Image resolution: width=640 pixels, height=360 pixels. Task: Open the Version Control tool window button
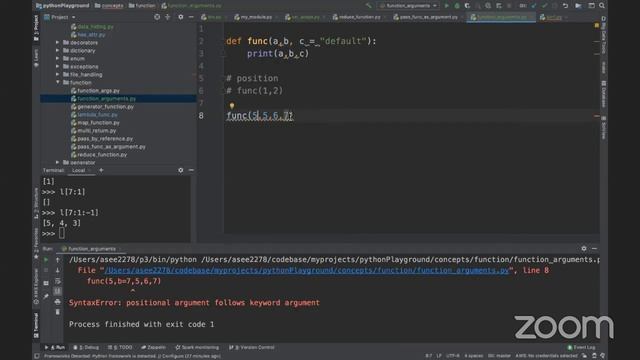click(x=252, y=347)
